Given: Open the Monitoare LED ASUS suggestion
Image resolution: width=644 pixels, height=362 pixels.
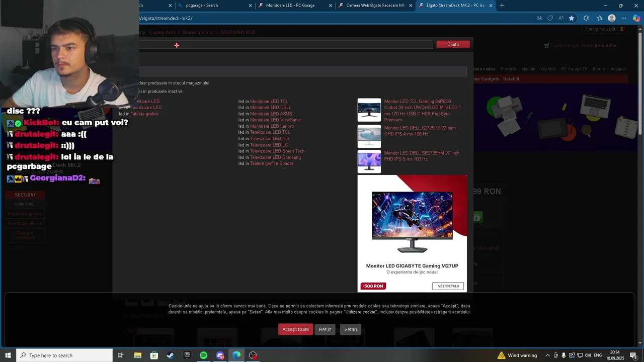Looking at the screenshot, I should pos(271,114).
